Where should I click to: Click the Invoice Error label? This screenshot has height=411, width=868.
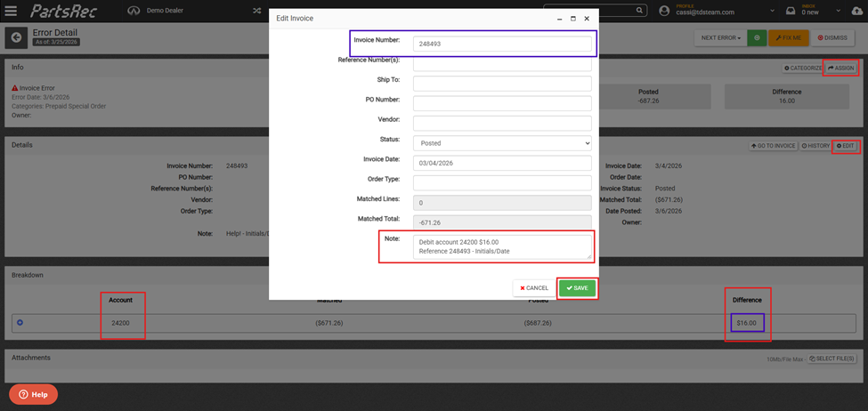(37, 88)
